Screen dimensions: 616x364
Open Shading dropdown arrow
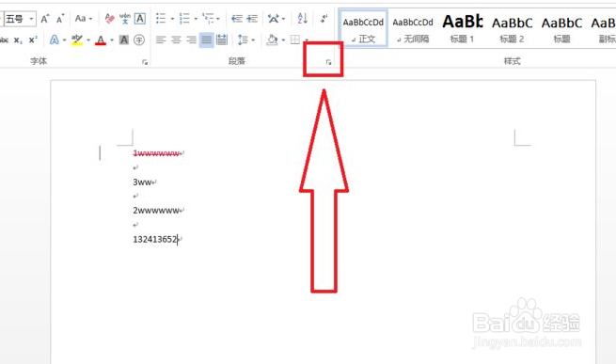283,40
